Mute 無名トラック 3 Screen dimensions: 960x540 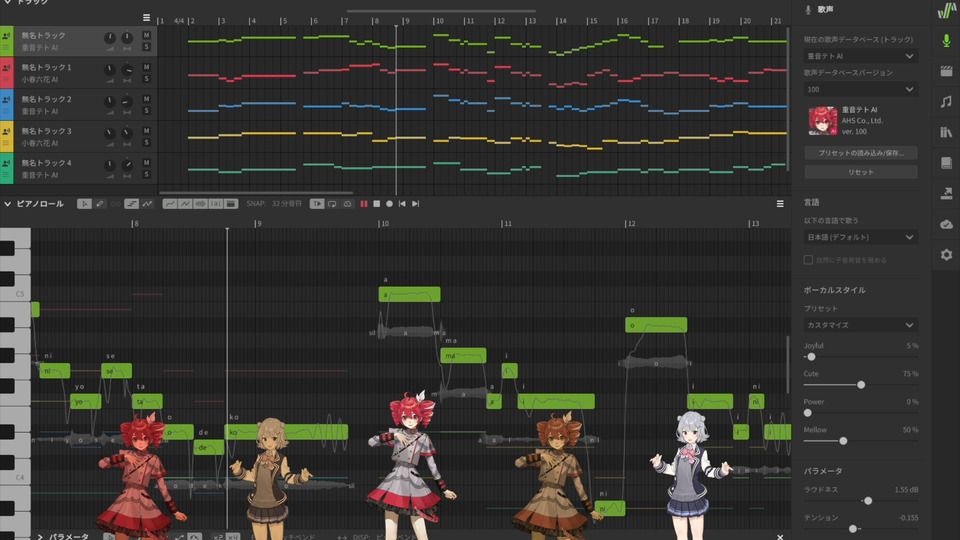click(146, 131)
